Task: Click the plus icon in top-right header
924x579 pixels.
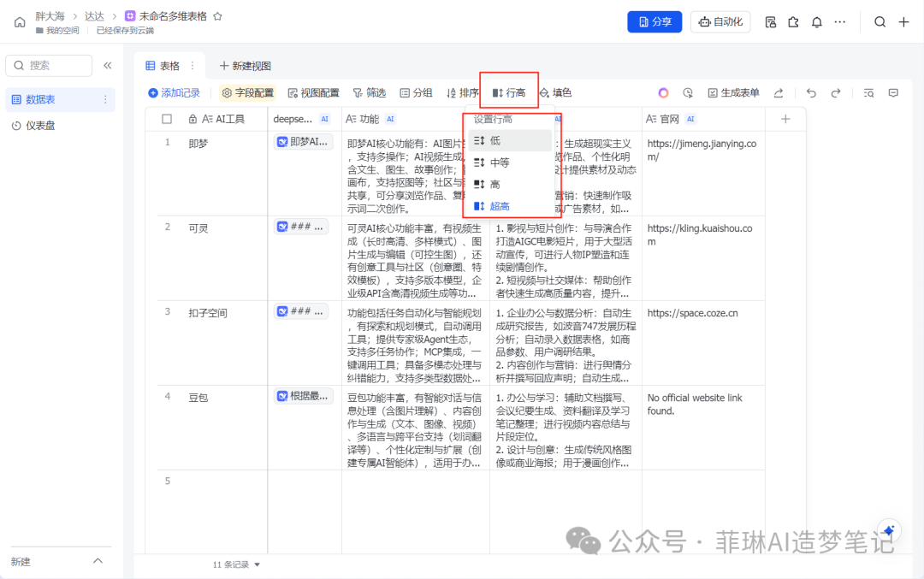Action: tap(903, 22)
